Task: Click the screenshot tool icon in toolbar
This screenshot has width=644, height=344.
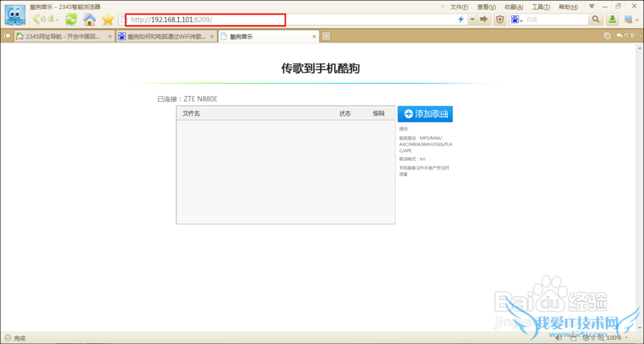Action: coord(628,19)
